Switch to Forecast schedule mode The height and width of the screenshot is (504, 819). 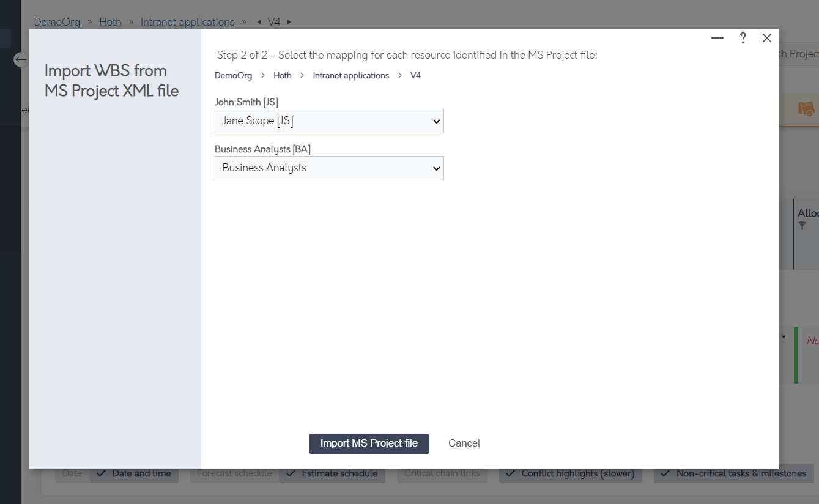(234, 473)
